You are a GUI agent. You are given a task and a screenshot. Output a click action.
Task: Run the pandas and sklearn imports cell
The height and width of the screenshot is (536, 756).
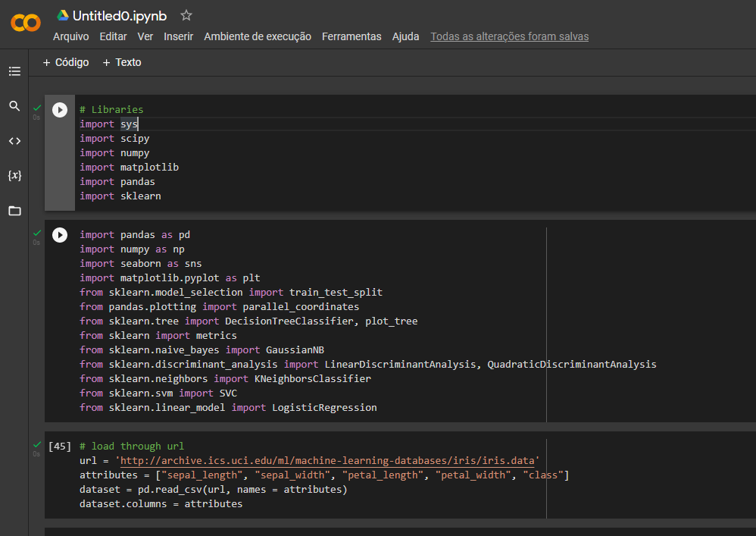point(60,234)
